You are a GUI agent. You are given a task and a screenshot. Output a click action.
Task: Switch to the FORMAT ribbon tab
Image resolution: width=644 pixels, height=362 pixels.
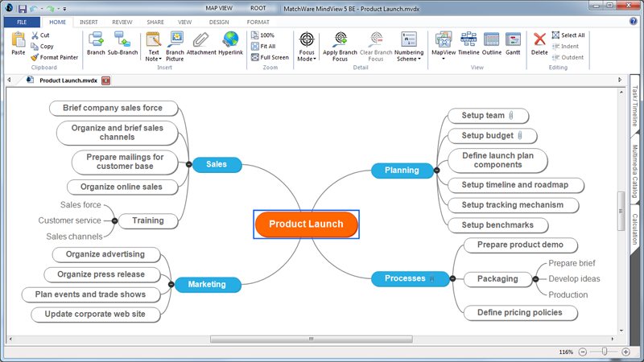point(258,23)
